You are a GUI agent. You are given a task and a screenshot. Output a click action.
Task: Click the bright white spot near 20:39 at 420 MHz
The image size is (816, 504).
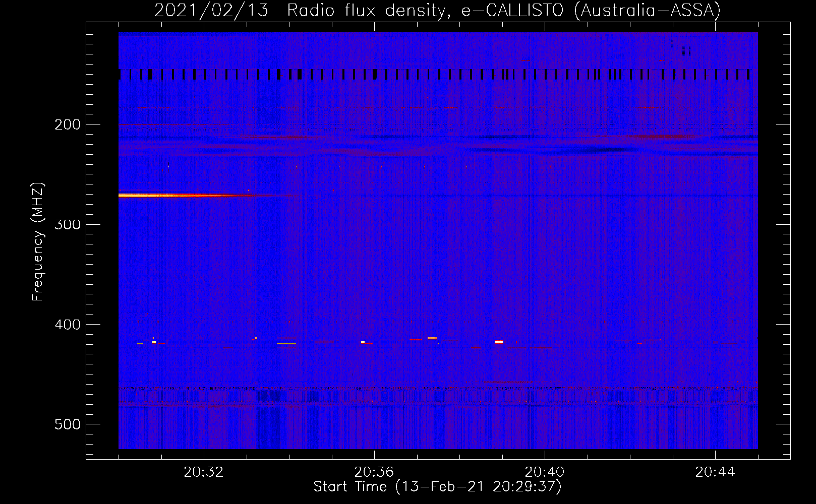pyautogui.click(x=499, y=342)
